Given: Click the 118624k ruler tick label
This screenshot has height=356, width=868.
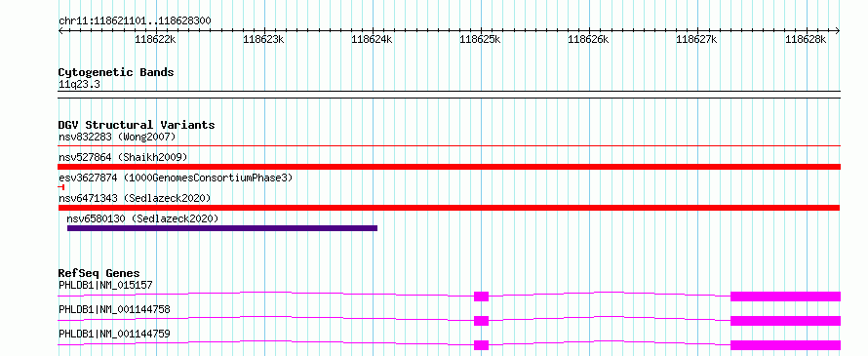Looking at the screenshot, I should [372, 39].
